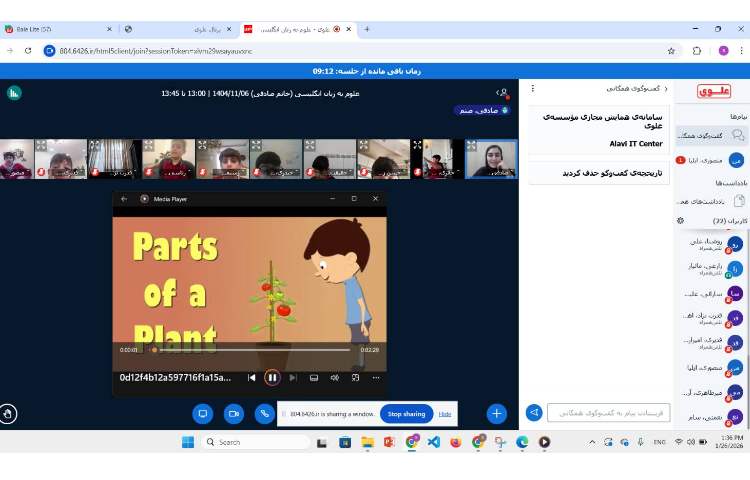The width and height of the screenshot is (750, 480).
Task: Click the Media Player back arrow
Action: (124, 199)
